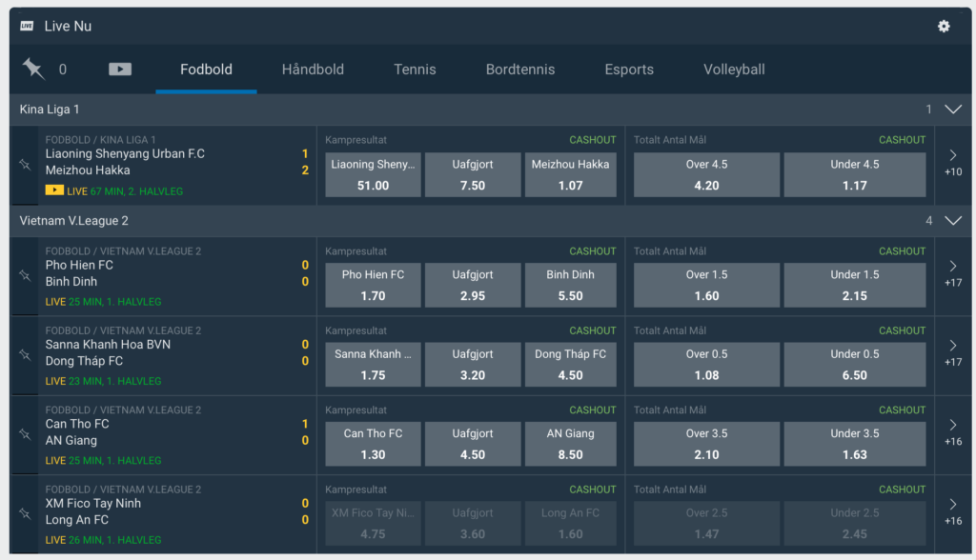Collapse the Kina Liga 1 league section
The image size is (976, 560).
pos(952,110)
